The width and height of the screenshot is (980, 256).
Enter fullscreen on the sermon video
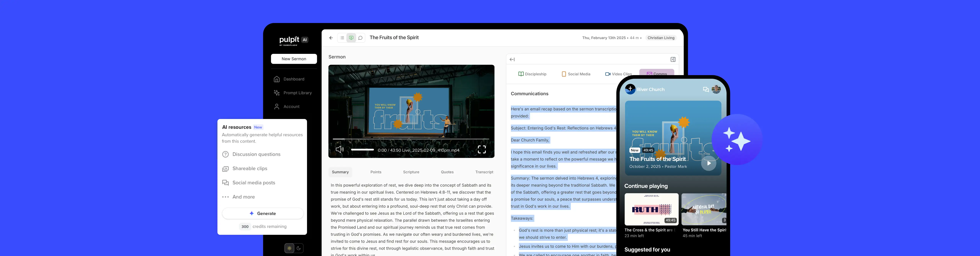click(x=482, y=149)
